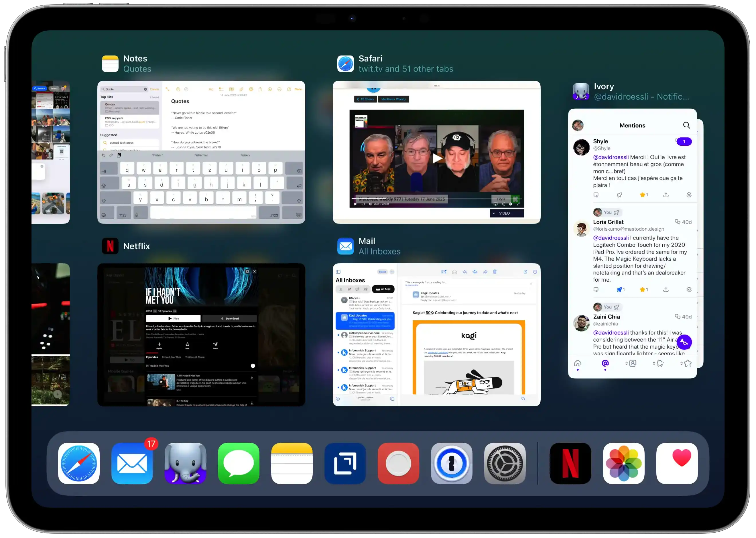Toggle the mailbox filter icon at Mail bottom-left
This screenshot has height=538, width=756.
click(x=338, y=399)
